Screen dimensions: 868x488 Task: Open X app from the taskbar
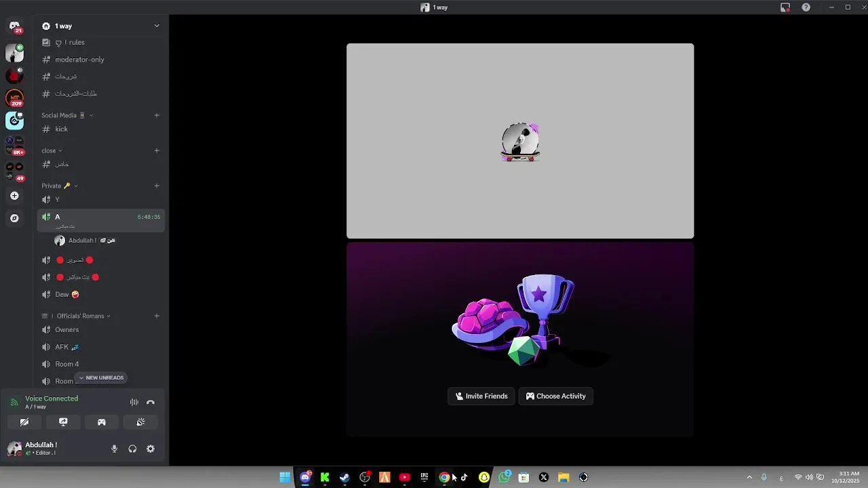[543, 477]
